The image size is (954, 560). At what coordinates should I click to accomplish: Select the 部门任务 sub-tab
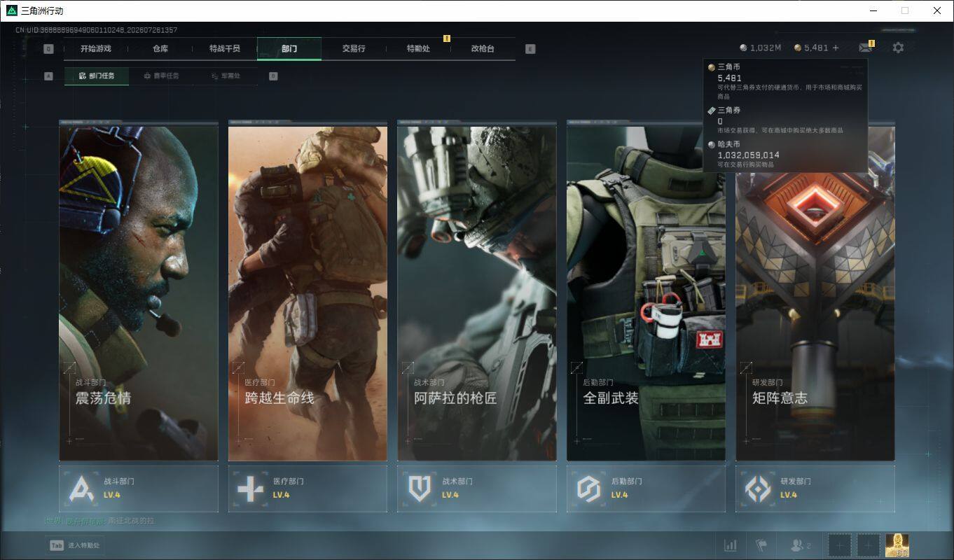click(97, 76)
